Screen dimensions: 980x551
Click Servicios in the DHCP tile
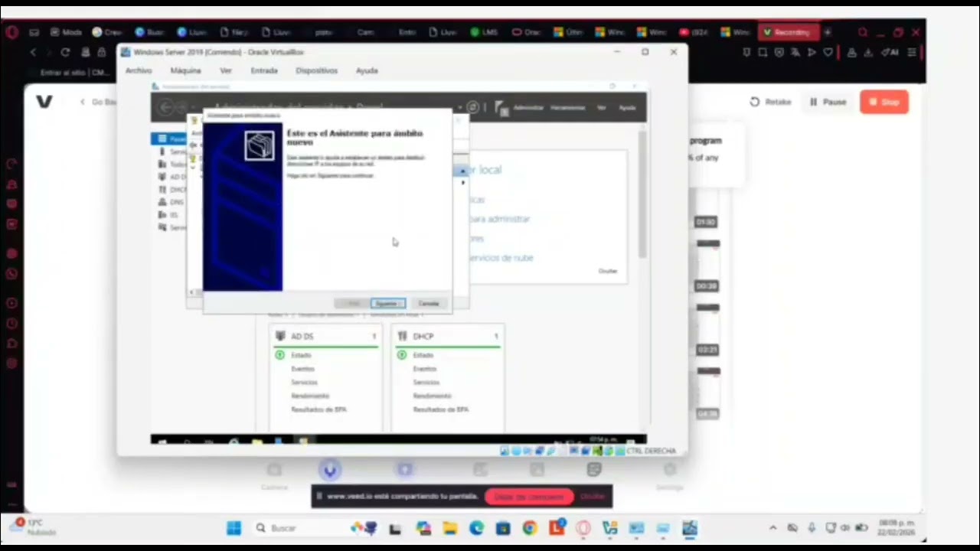tap(426, 382)
